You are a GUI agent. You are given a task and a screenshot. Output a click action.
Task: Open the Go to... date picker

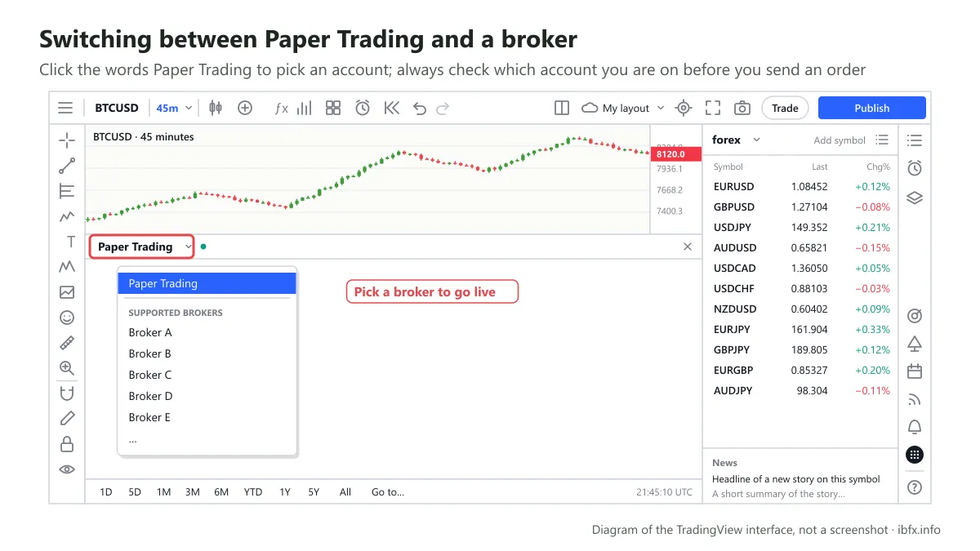[388, 492]
